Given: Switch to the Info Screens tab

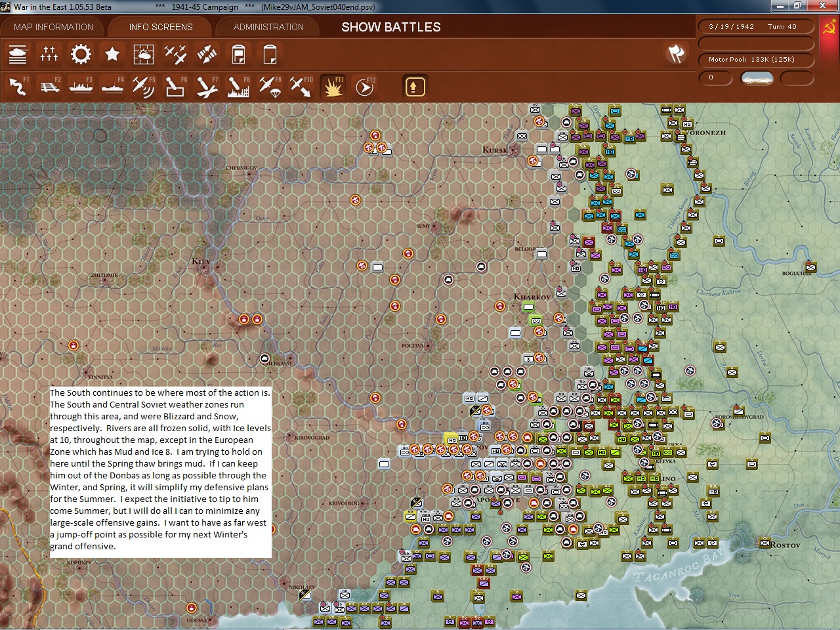Looking at the screenshot, I should click(x=161, y=27).
